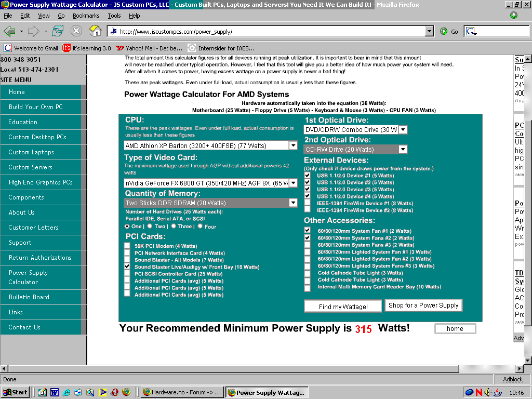532x399 pixels.
Task: Select the Two hard drives radio button
Action: (x=150, y=227)
